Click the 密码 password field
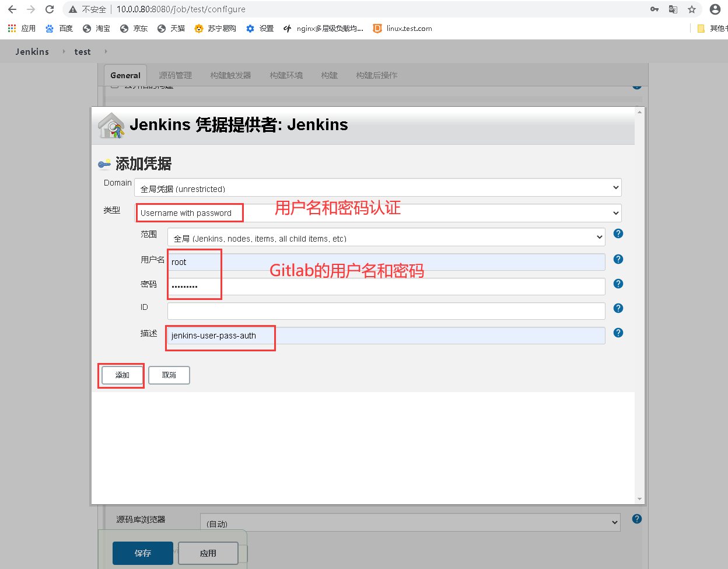The height and width of the screenshot is (569, 728). (x=386, y=287)
